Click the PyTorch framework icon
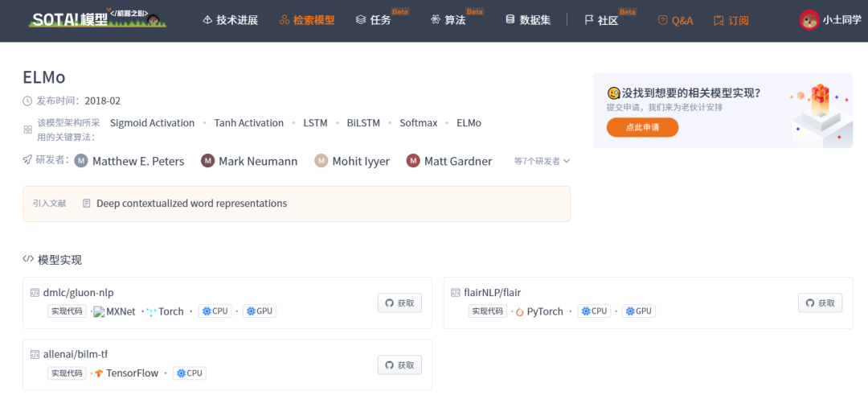The image size is (868, 416). click(519, 312)
